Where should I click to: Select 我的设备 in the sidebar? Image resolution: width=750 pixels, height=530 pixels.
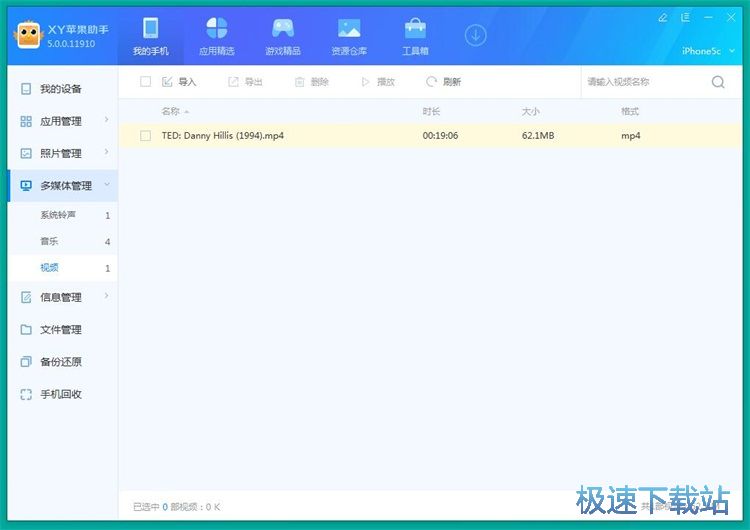click(63, 88)
